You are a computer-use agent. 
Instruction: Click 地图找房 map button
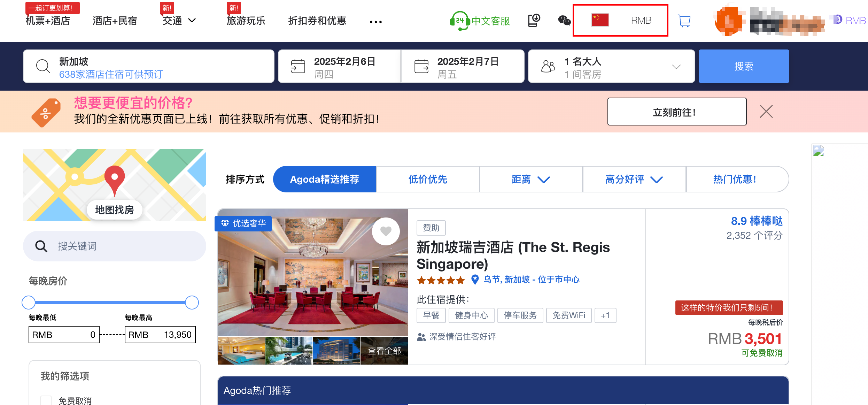pos(115,210)
